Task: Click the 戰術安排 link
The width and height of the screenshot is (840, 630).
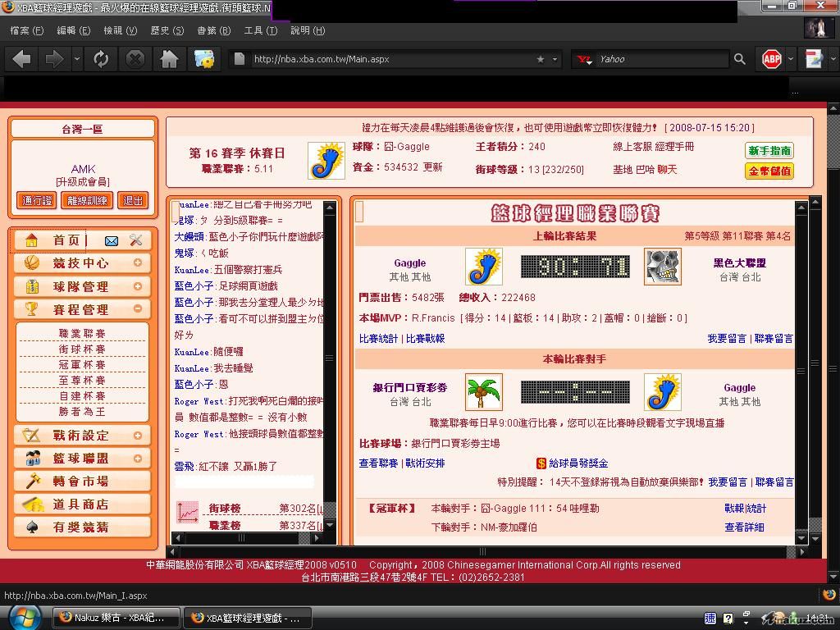Action: (x=426, y=463)
